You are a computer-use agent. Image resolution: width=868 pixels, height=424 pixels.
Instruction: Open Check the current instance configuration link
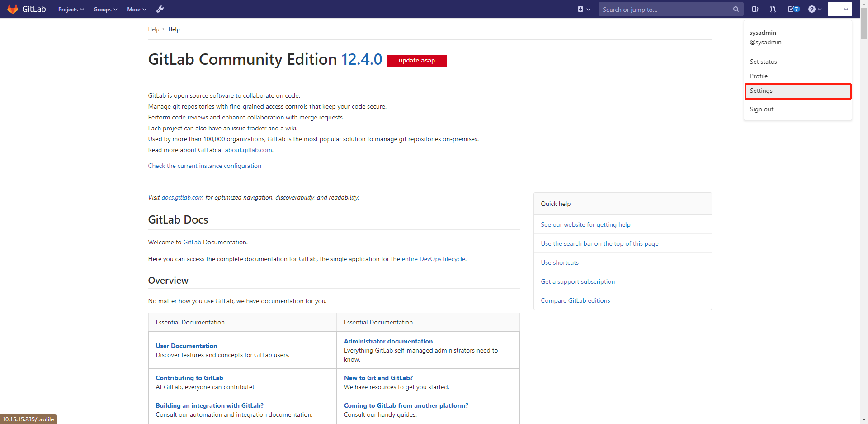(x=204, y=166)
